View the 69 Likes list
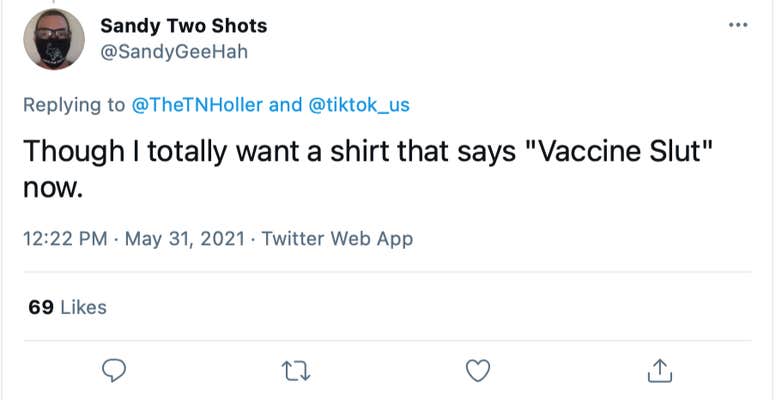 pos(67,307)
